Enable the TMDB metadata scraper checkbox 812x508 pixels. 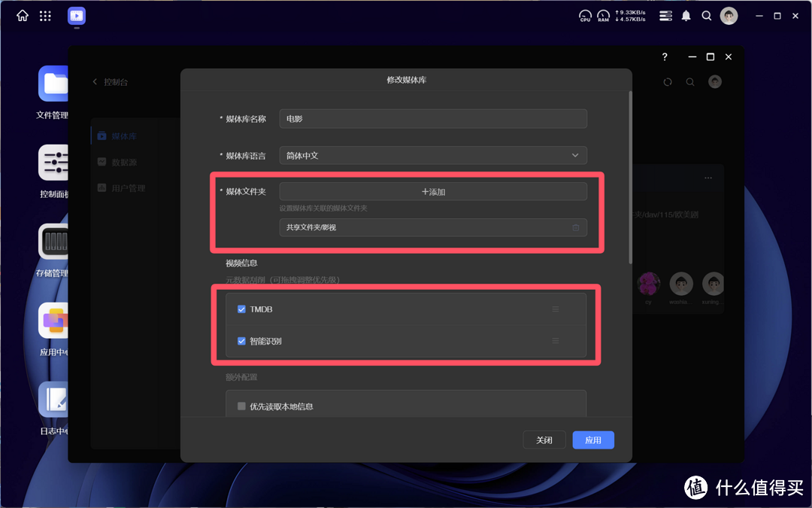coord(241,309)
